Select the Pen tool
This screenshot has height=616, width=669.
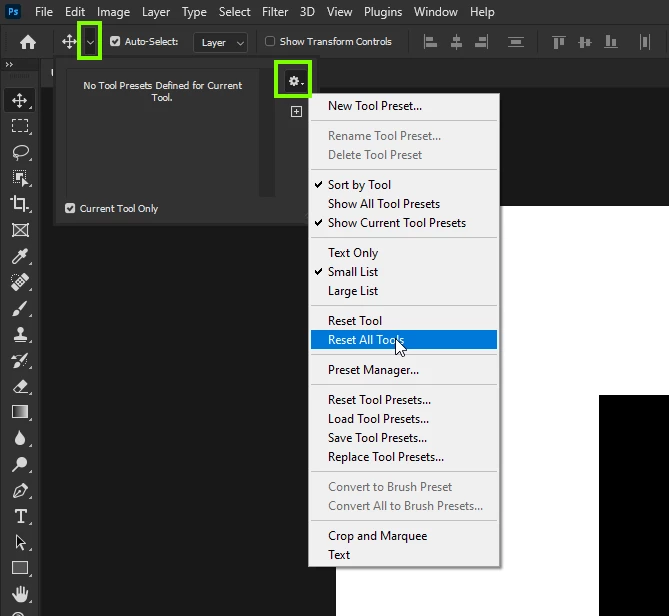(20, 491)
